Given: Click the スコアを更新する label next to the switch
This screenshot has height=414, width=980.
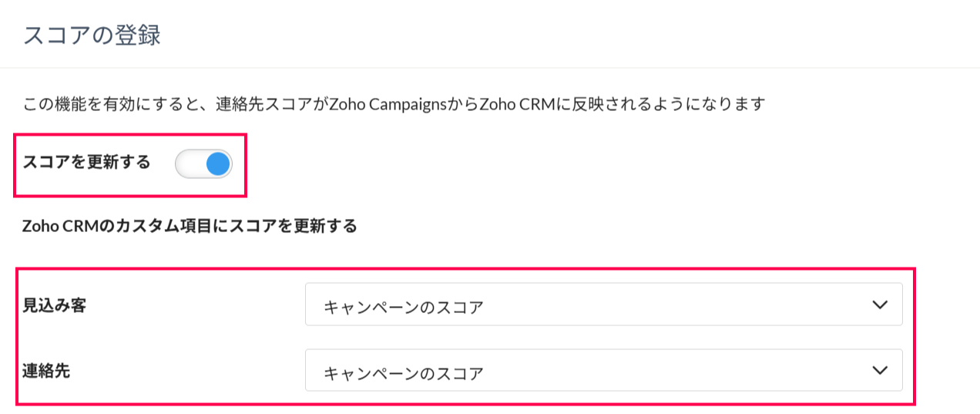Looking at the screenshot, I should click(x=87, y=163).
